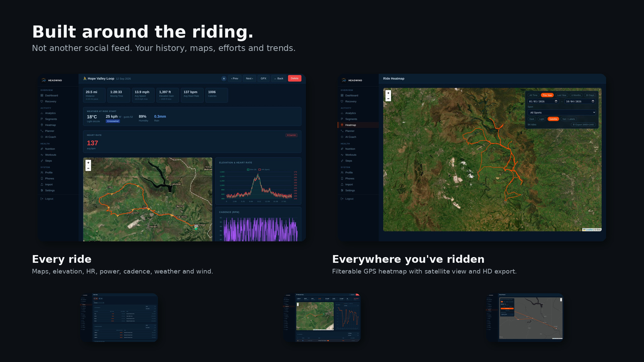Zoom out on the Ride Heatmap map
Screen dimensions: 644x362
(388, 99)
